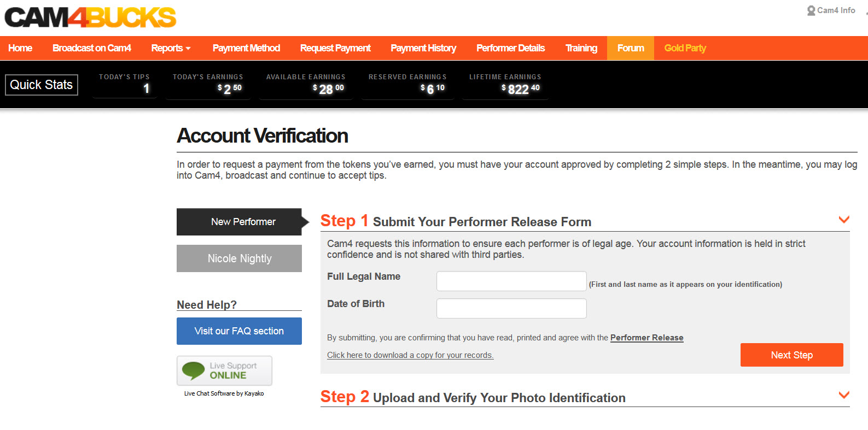Open the Gold Party link
This screenshot has height=430, width=868.
685,48
